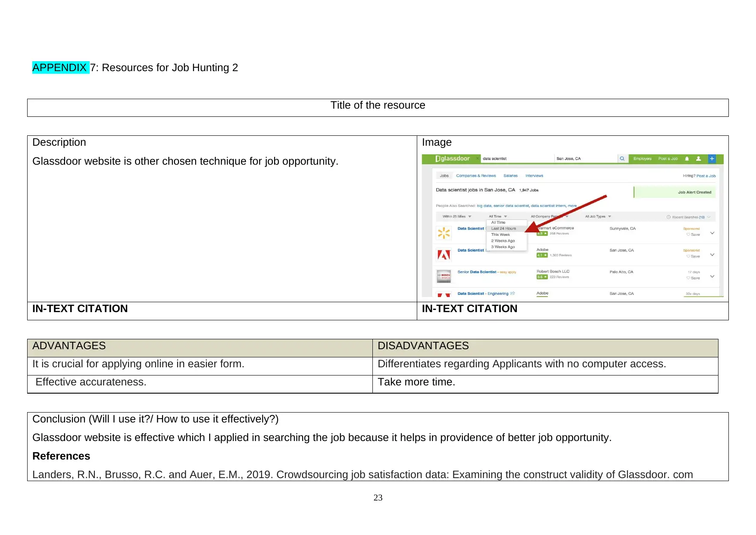
Task: Click the ADVANTAGES table header
Action: tap(200, 348)
